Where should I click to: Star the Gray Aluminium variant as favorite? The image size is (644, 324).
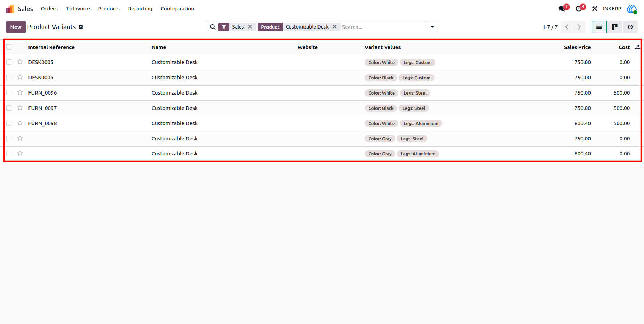tap(20, 153)
